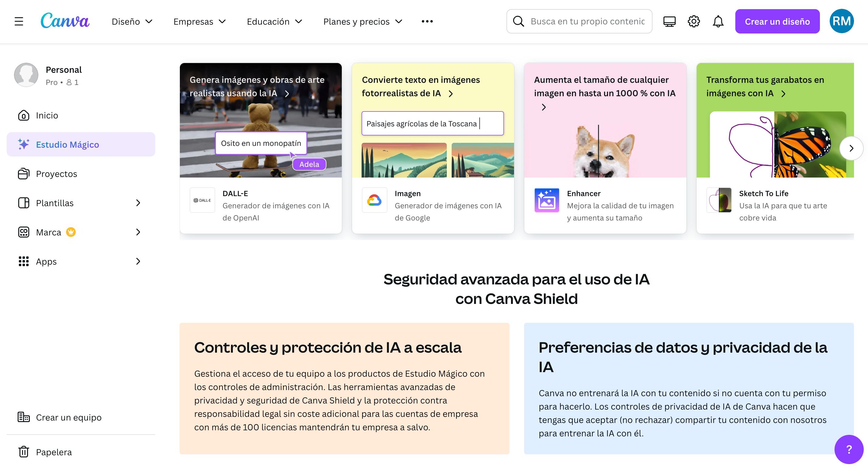Click the desktop app monitor icon
Viewport: 868px width, 472px height.
pos(669,22)
